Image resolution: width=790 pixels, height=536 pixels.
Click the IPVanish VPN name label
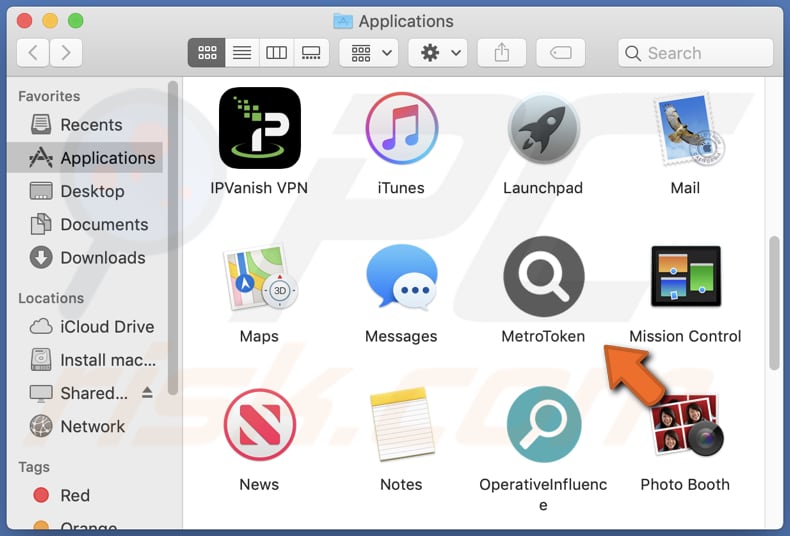(x=259, y=188)
